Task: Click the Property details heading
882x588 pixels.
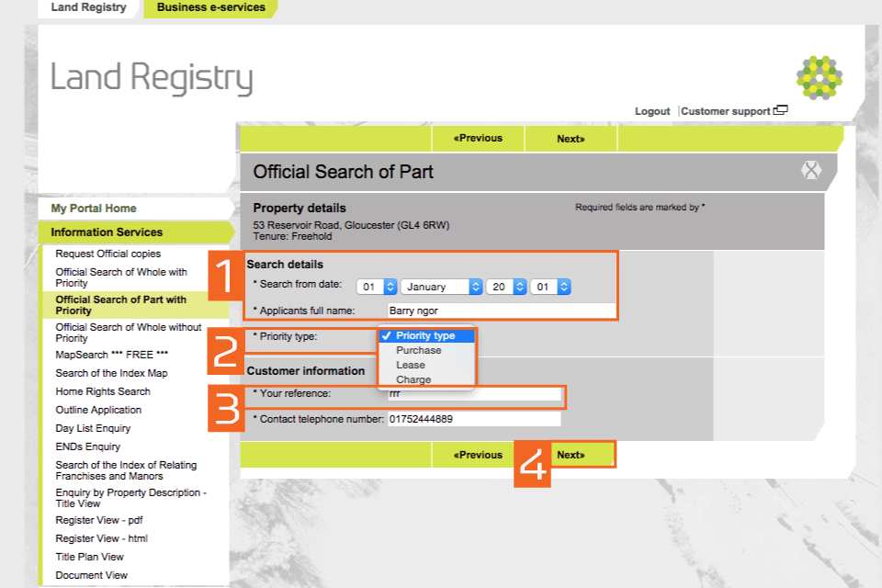Action: coord(300,209)
